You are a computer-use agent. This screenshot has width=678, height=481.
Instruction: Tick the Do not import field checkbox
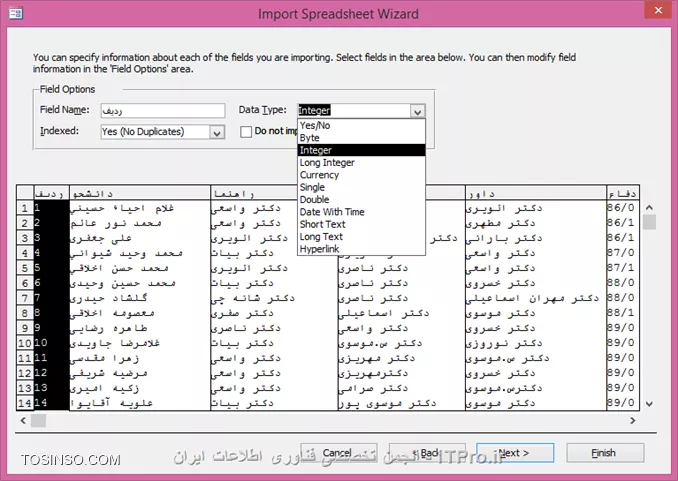(246, 131)
